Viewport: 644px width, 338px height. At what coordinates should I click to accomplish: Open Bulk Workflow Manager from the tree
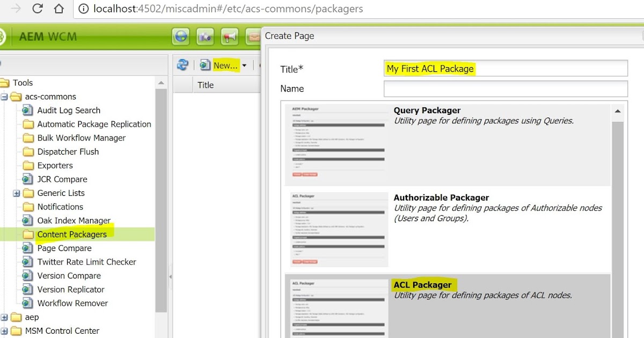coord(77,138)
